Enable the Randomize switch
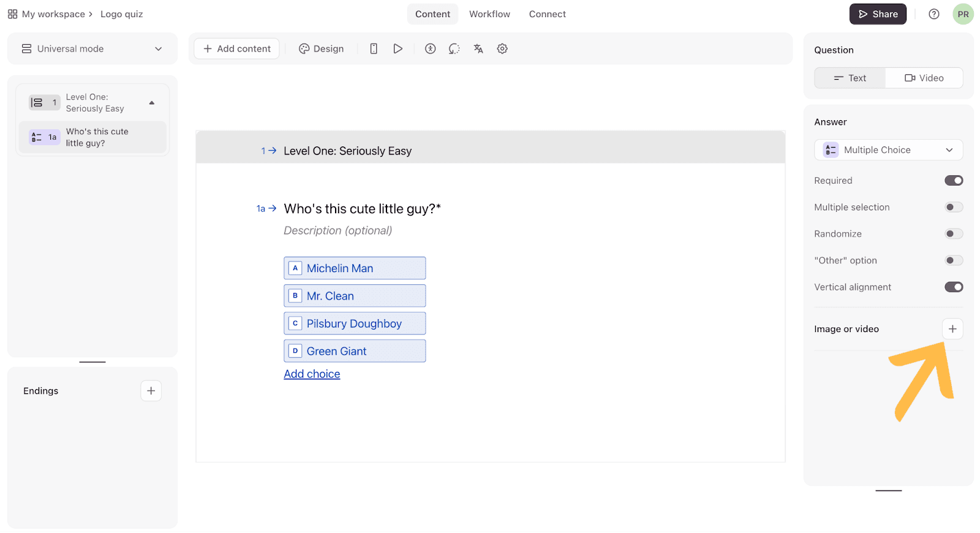 [954, 233]
